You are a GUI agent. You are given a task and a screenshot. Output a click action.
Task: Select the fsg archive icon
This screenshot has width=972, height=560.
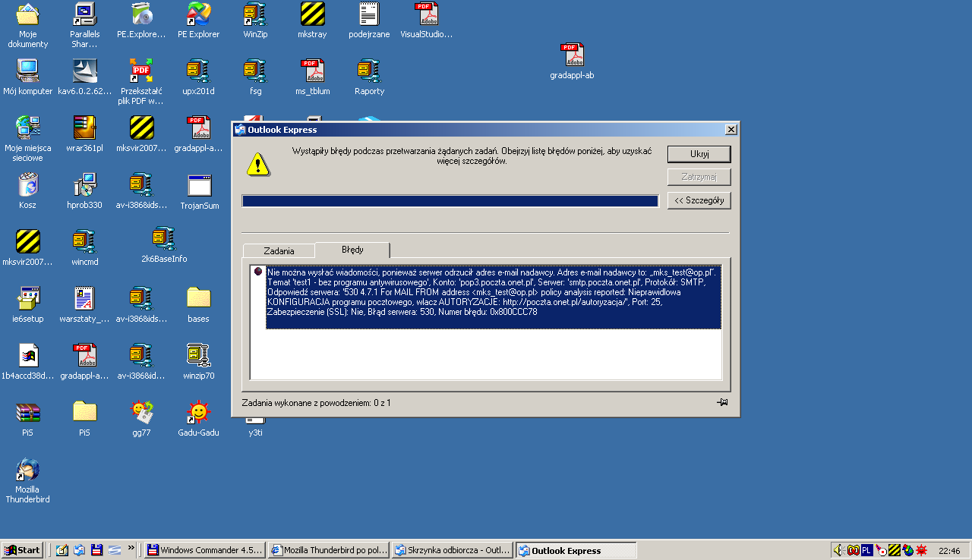coord(255,77)
